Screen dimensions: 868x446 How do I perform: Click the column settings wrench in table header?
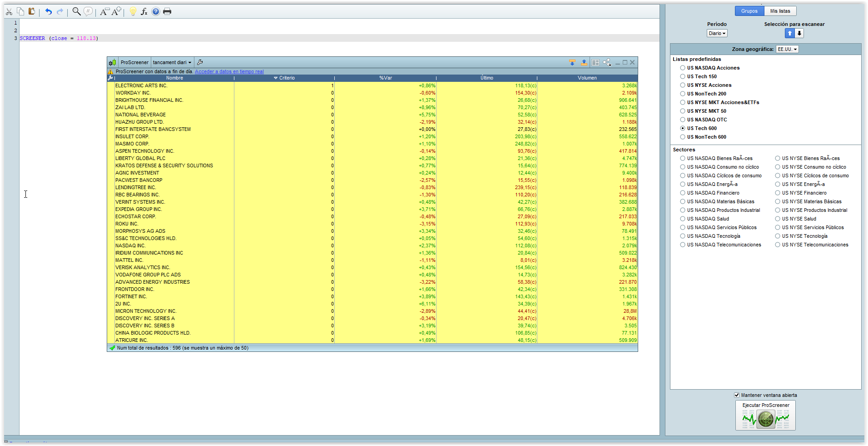110,78
